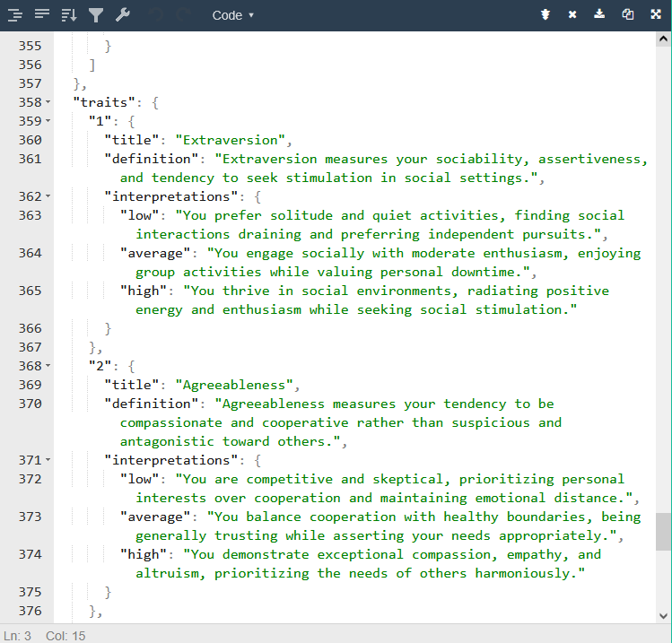This screenshot has height=643, width=672.
Task: Collapse the "traits" object at line 358
Action: (x=48, y=103)
